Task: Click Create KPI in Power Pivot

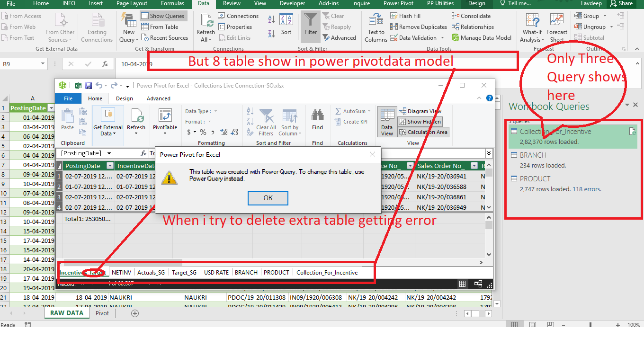Action: tap(351, 122)
